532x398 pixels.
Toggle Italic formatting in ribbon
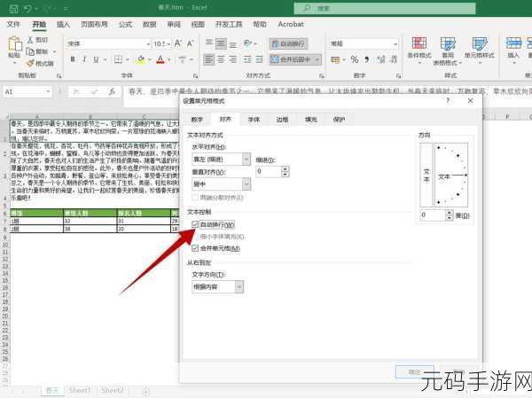click(x=84, y=59)
